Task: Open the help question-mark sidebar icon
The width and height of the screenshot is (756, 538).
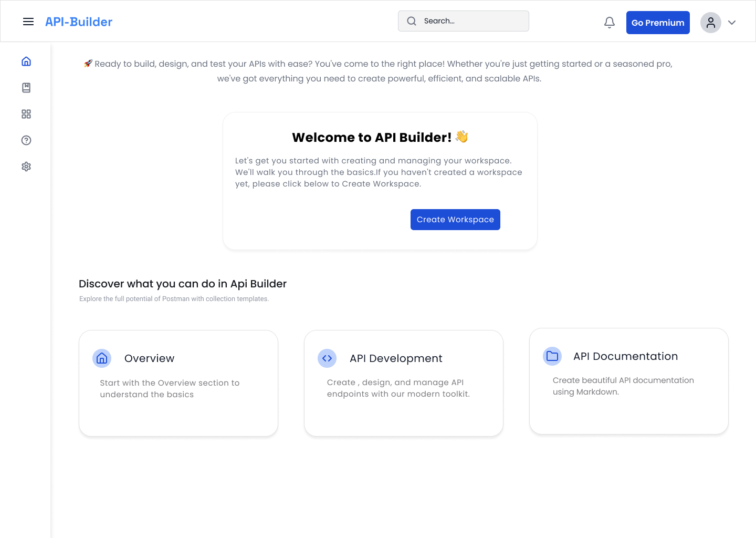Action: click(26, 140)
